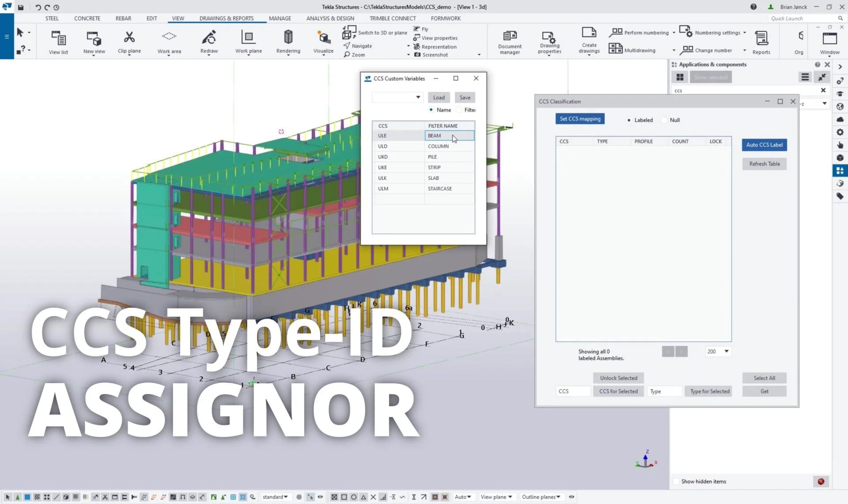Expand Change number dropdown arrow
This screenshot has width=848, height=504.
(745, 50)
